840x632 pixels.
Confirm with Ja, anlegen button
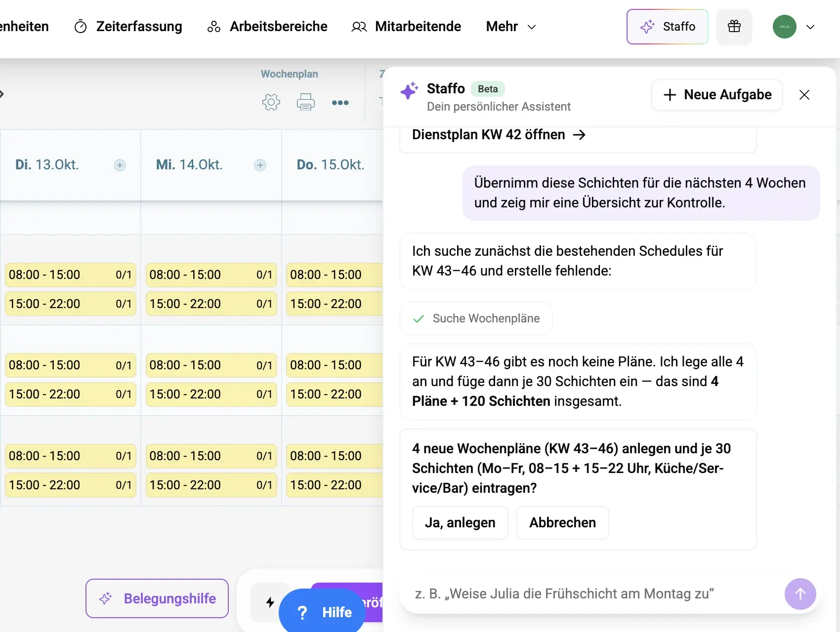460,523
